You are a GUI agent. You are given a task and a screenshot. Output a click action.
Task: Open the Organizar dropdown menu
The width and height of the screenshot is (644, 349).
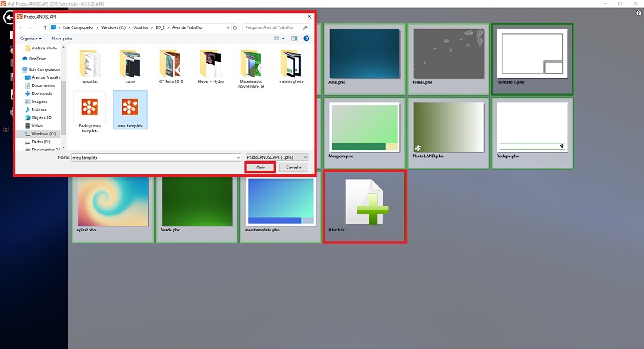[x=31, y=39]
